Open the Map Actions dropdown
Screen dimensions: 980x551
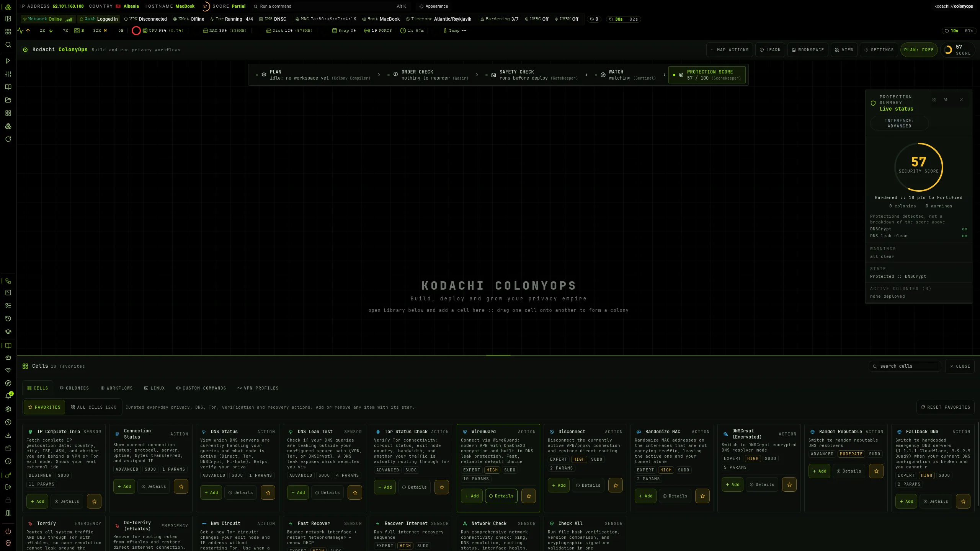[730, 50]
